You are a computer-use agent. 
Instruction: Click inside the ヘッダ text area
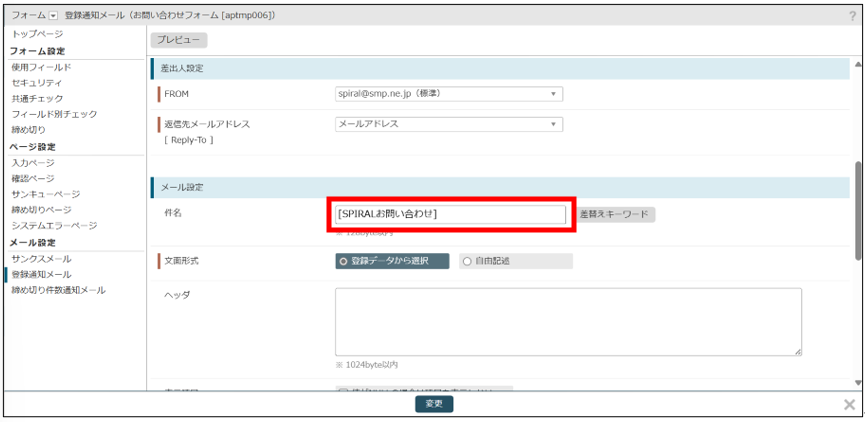tap(568, 322)
